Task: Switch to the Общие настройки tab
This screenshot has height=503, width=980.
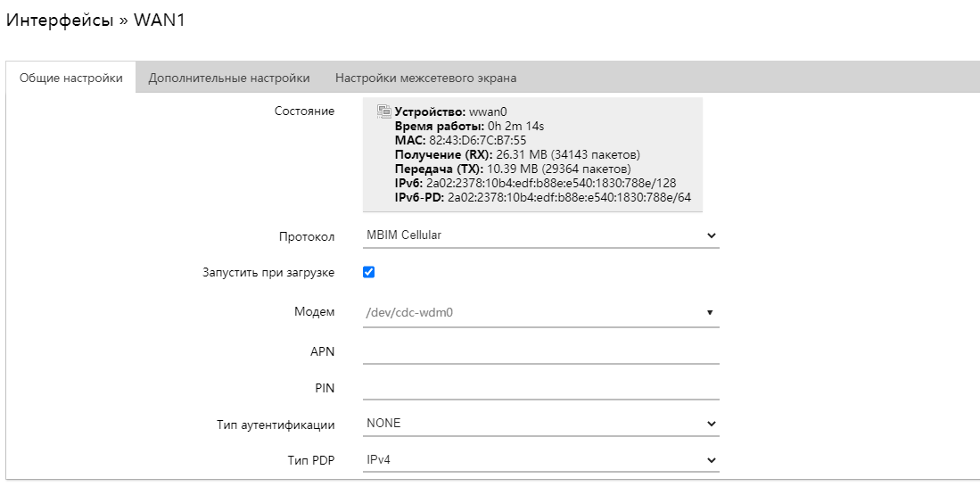Action: tap(71, 78)
